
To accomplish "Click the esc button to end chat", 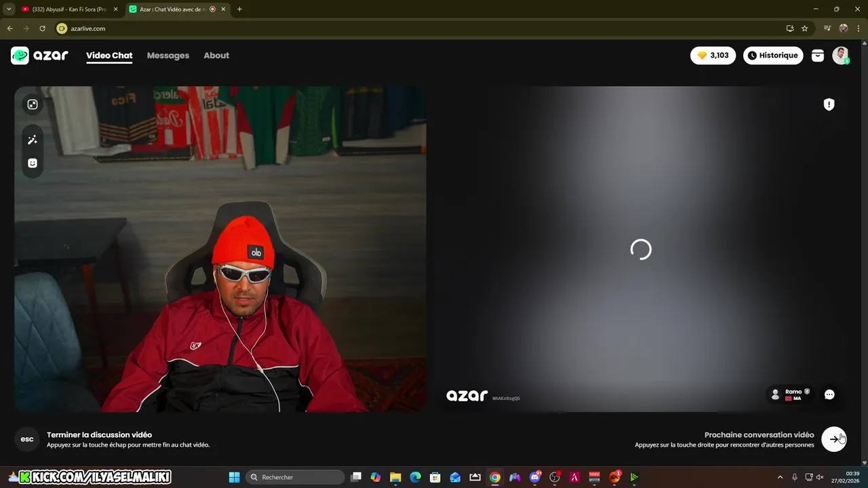I will click(x=27, y=439).
